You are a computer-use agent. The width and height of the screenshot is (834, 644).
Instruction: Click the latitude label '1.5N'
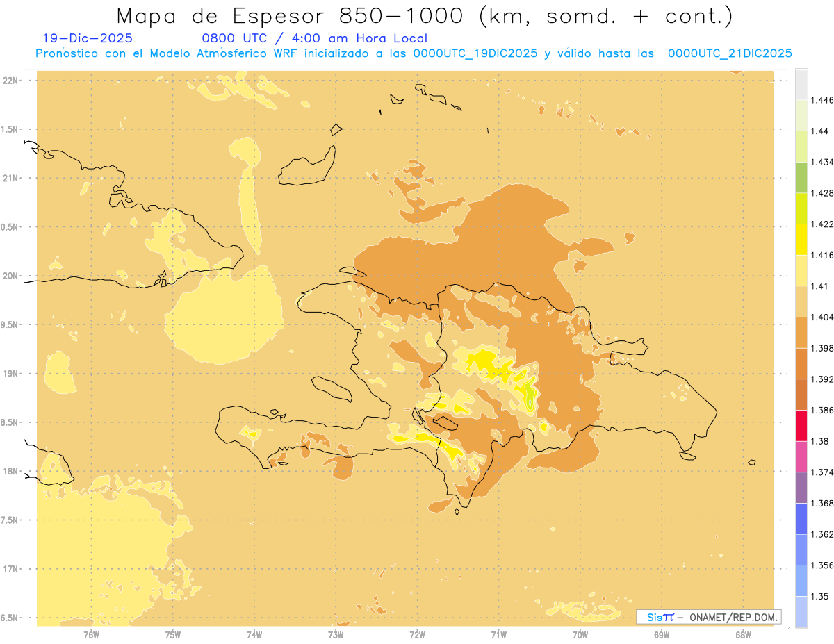pos(10,129)
